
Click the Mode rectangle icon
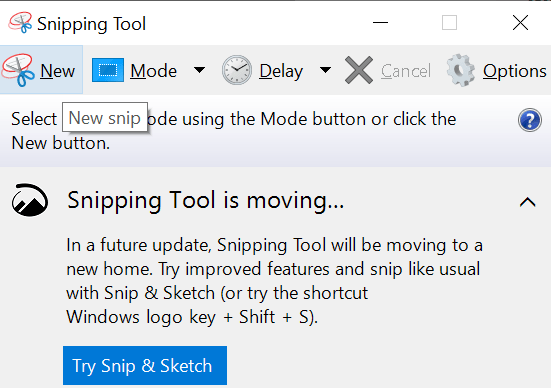108,70
